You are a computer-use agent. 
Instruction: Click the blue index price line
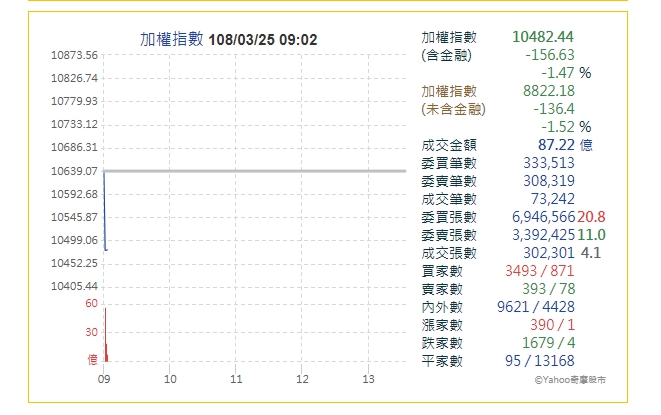coord(104,210)
